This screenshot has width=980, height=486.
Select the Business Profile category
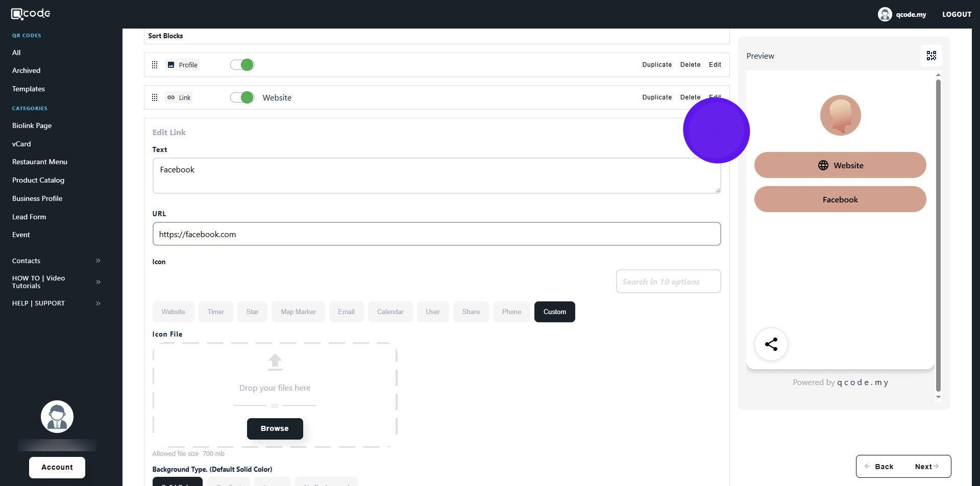[x=37, y=198]
